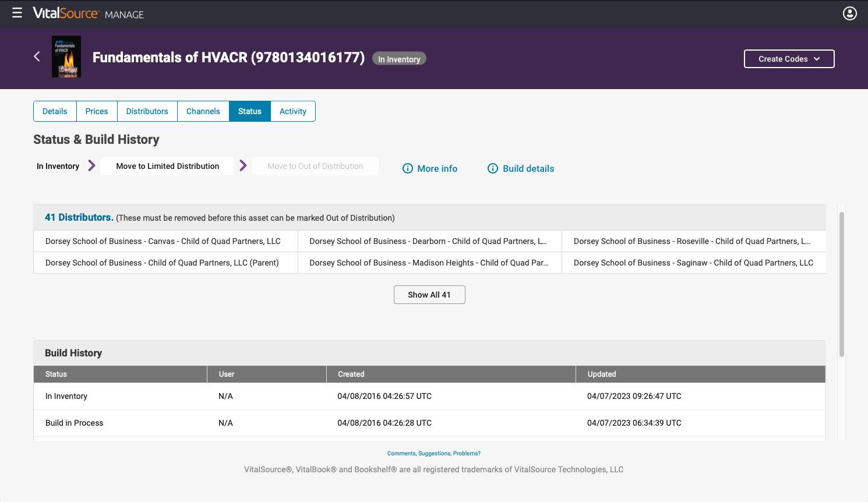Click the In Inventory status badge in header
Image resolution: width=868 pixels, height=502 pixels.
coord(399,59)
